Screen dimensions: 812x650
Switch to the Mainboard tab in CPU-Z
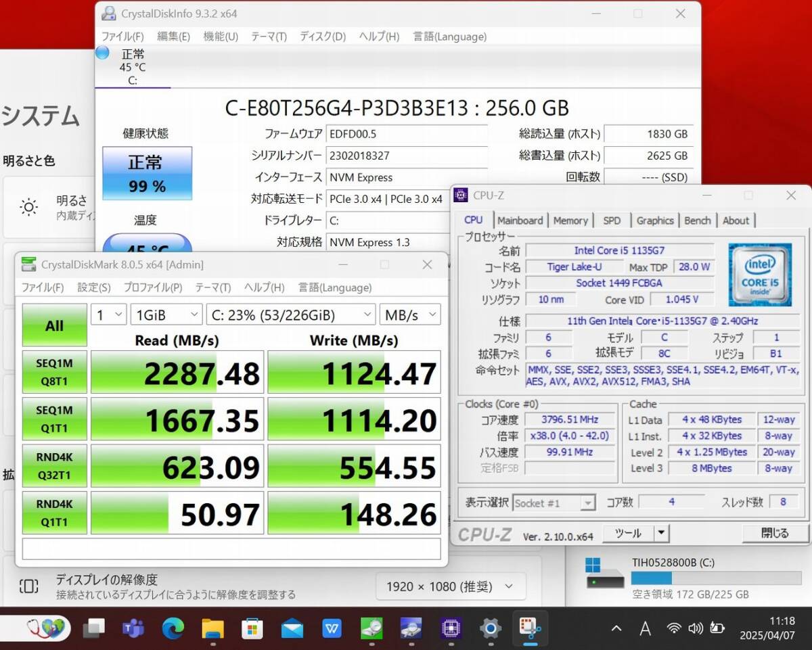520,220
